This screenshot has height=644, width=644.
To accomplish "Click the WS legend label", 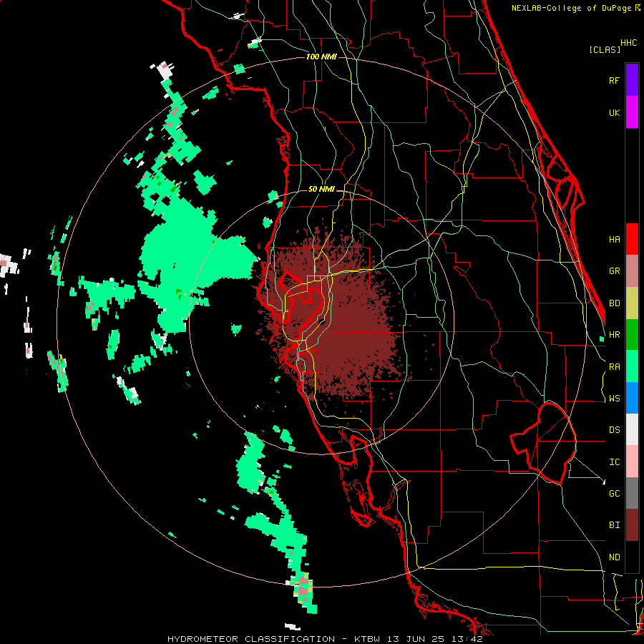I will coord(614,399).
